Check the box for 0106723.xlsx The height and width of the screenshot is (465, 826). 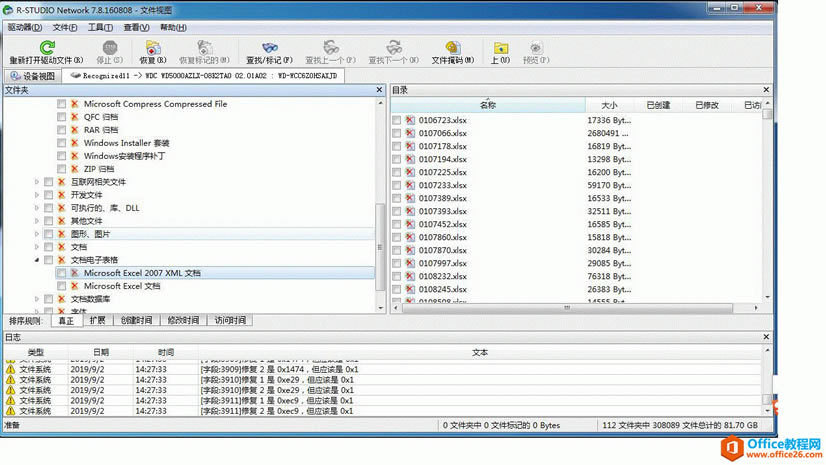coord(397,120)
